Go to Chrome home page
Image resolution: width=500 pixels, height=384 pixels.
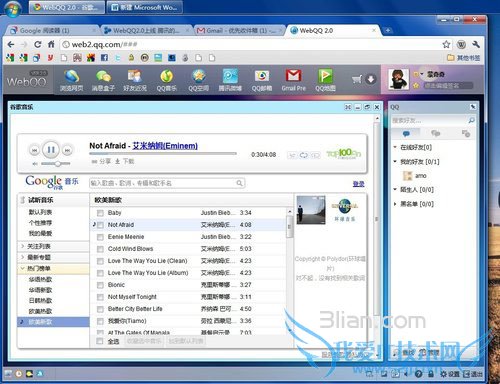point(51,44)
